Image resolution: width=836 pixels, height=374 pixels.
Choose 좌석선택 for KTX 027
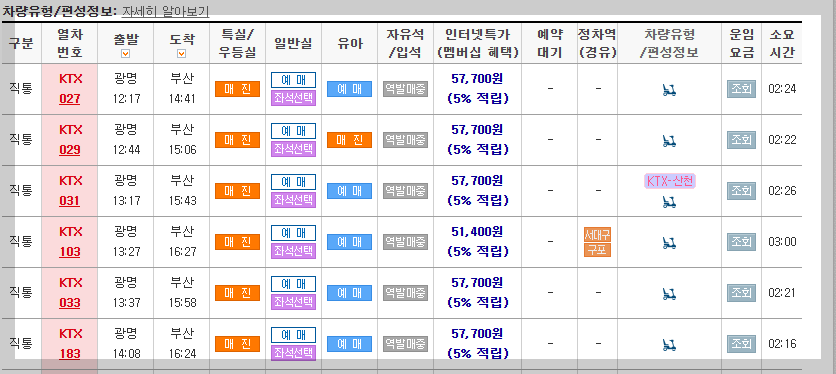point(293,98)
